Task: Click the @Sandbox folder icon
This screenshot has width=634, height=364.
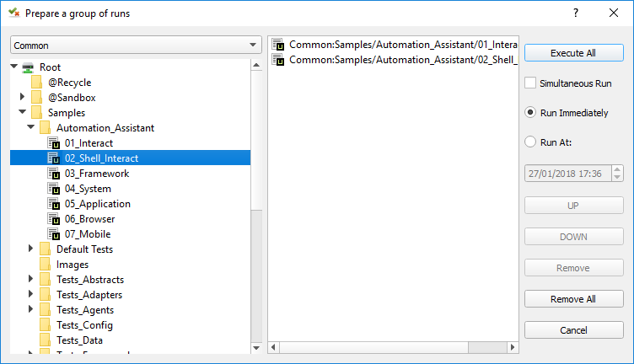Action: (36, 98)
